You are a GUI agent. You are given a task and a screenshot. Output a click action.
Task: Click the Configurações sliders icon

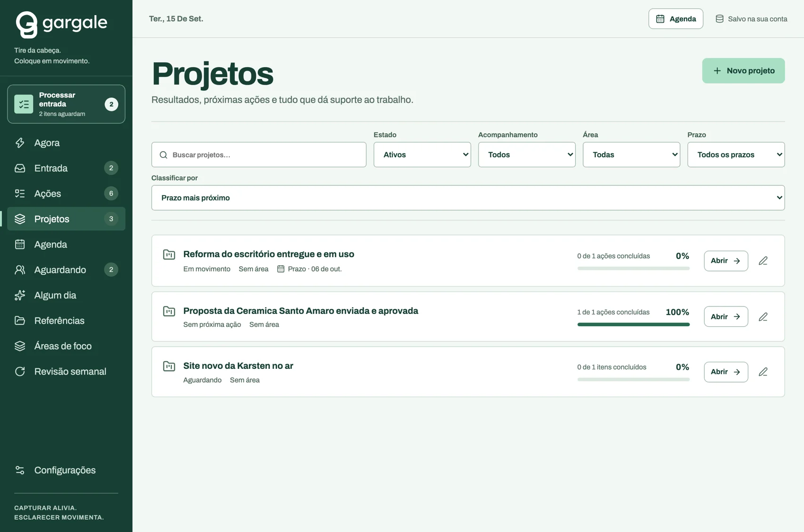(20, 470)
